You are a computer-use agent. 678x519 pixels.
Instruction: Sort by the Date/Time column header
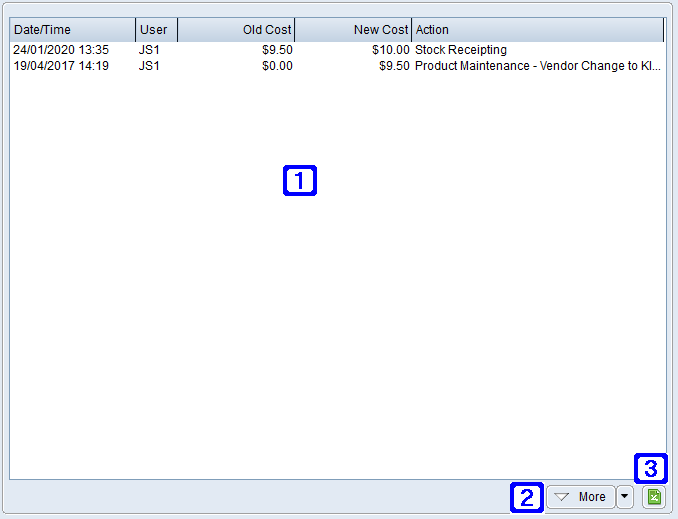point(72,30)
